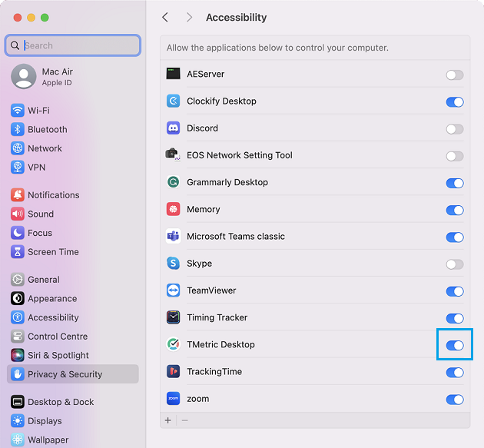Click the user account avatar
Image resolution: width=484 pixels, height=448 pixels.
(x=24, y=76)
